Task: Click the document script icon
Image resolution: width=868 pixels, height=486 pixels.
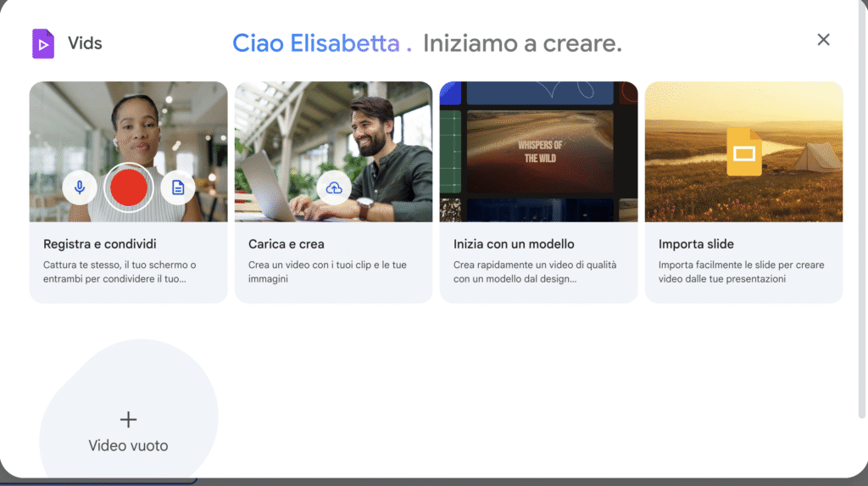Action: point(178,187)
